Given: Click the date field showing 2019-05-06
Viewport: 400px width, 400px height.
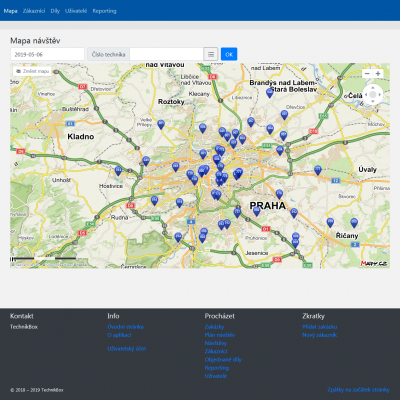Looking at the screenshot, I should pos(47,54).
